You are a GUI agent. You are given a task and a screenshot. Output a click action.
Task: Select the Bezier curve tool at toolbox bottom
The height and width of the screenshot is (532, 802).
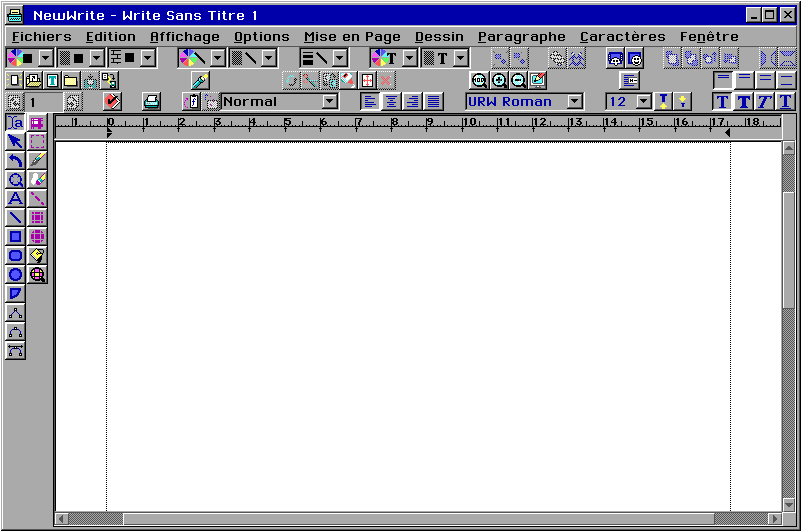tap(15, 350)
